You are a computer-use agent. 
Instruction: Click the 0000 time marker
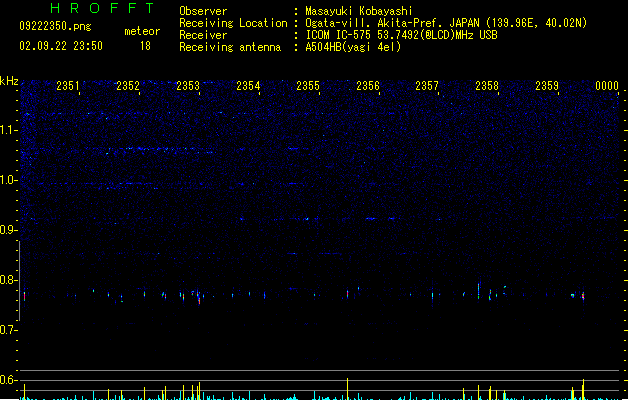point(607,86)
